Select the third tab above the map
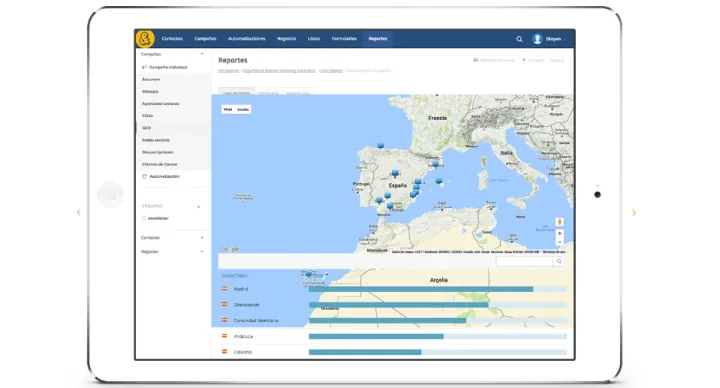The width and height of the screenshot is (720, 388). (x=298, y=91)
